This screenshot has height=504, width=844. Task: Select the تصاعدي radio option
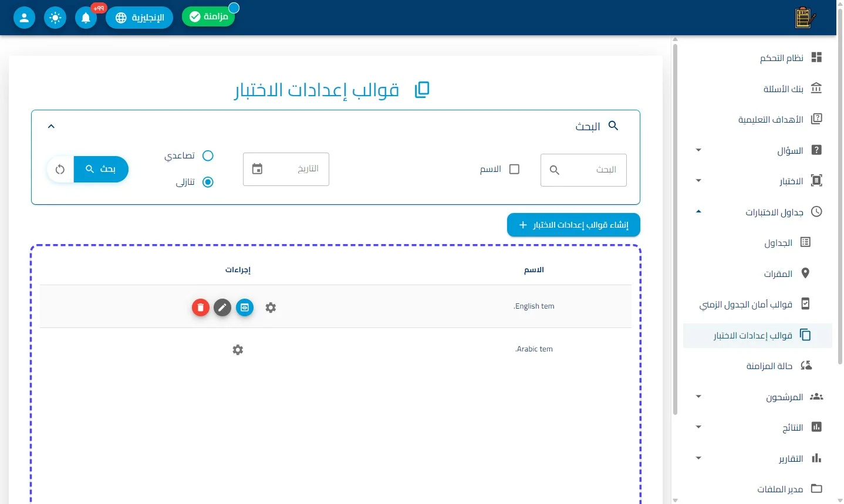pos(208,155)
